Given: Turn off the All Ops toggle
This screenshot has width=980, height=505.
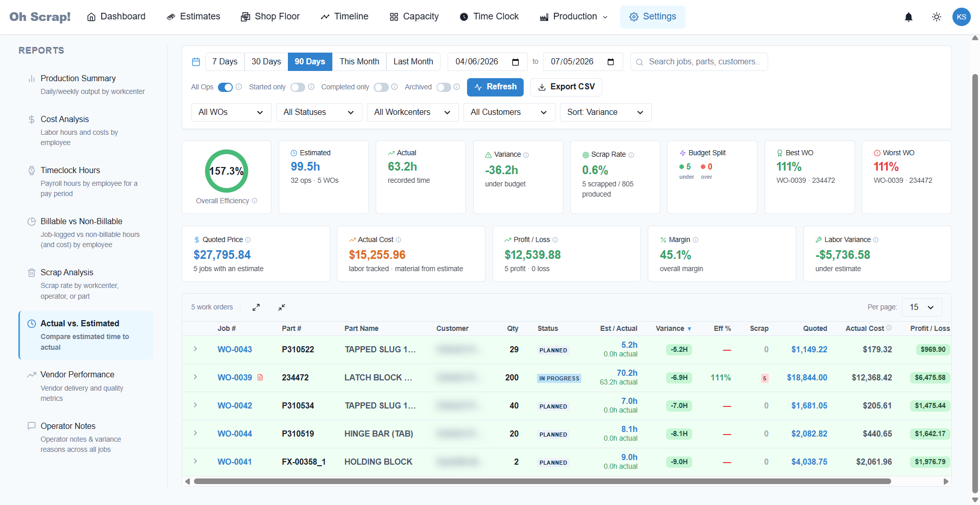Looking at the screenshot, I should click(x=225, y=87).
